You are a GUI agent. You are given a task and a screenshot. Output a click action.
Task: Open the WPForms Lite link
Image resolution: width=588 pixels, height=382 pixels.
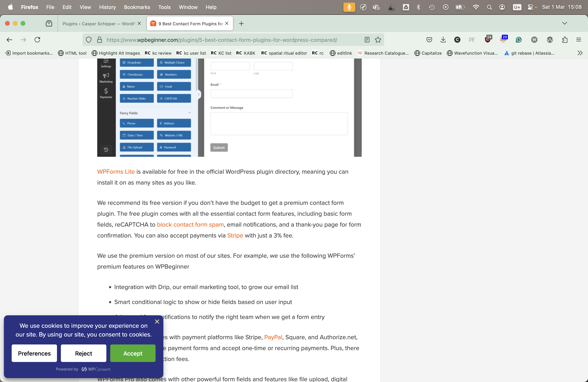116,172
